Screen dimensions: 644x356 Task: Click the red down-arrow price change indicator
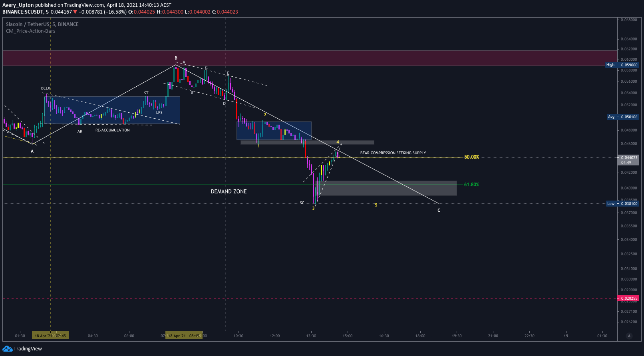click(x=75, y=12)
